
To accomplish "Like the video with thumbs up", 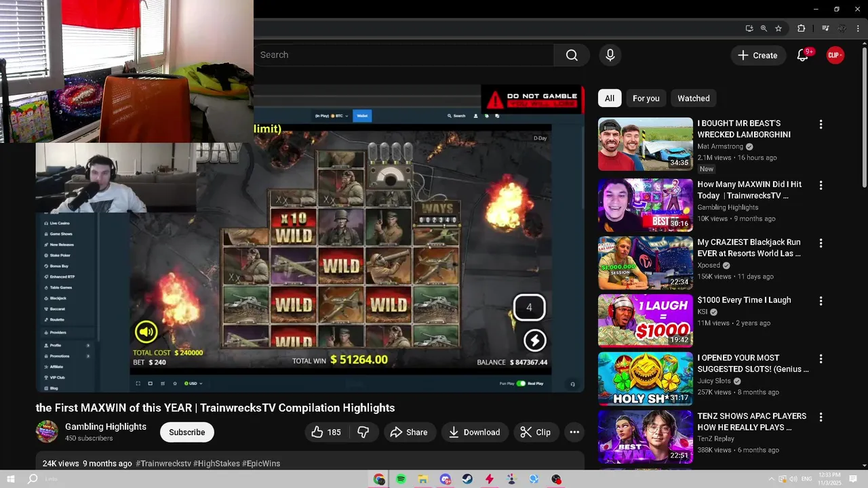I will [326, 432].
